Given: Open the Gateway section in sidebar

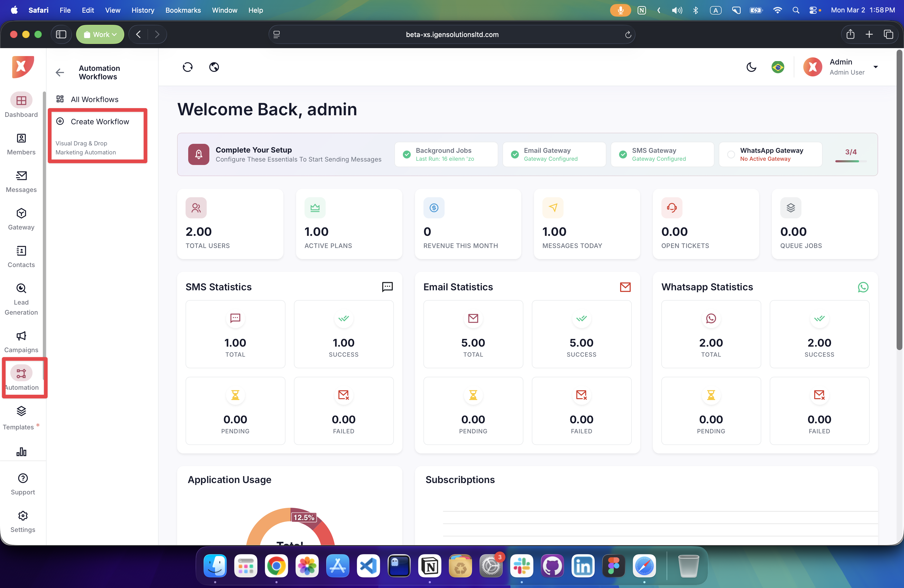Looking at the screenshot, I should coord(21,213).
